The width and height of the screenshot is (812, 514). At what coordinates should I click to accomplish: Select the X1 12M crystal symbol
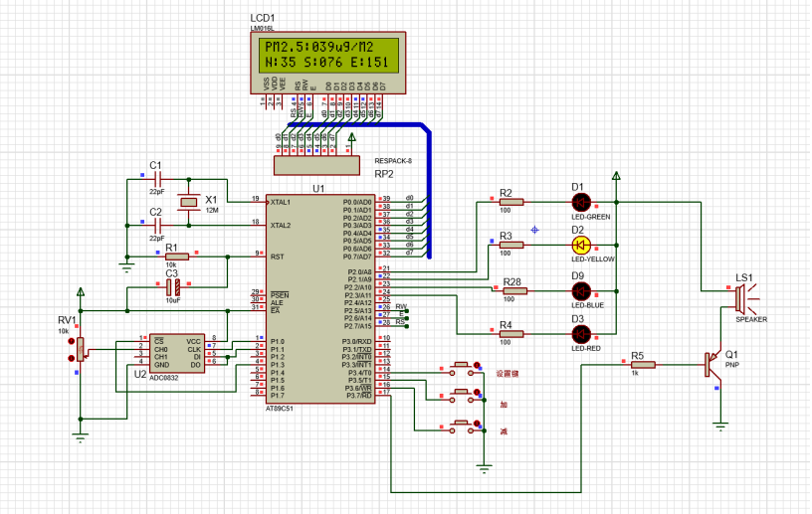coord(188,203)
